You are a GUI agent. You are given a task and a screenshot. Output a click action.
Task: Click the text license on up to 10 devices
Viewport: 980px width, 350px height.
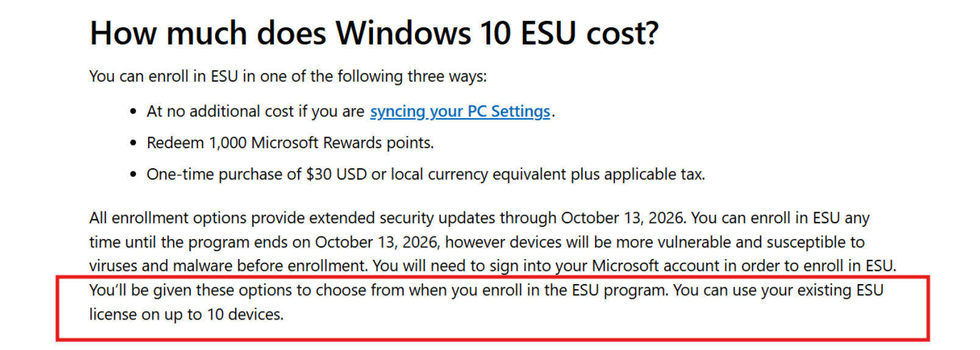[x=186, y=315]
